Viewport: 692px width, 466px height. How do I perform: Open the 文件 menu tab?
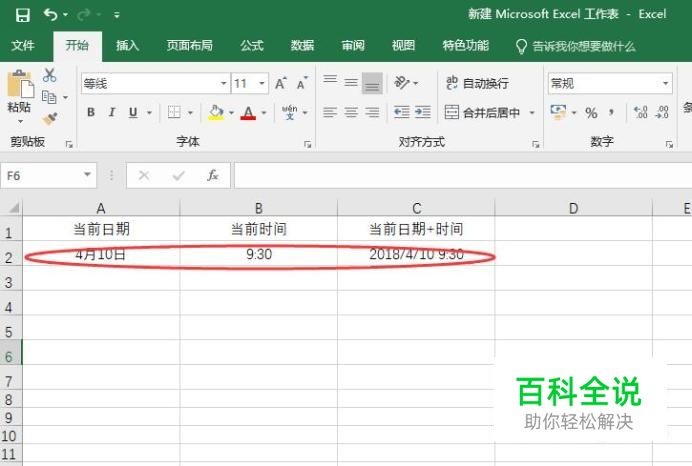[23, 45]
